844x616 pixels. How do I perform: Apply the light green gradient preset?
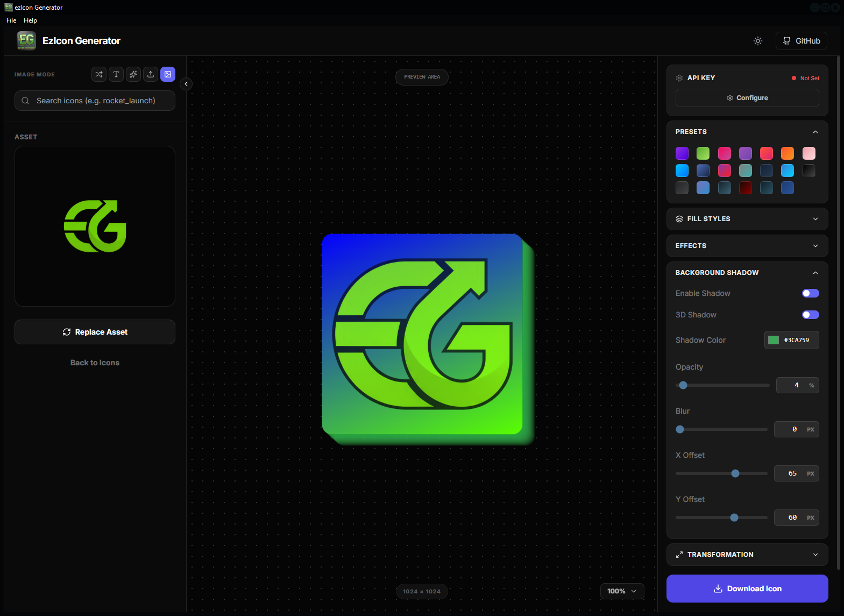coord(703,153)
